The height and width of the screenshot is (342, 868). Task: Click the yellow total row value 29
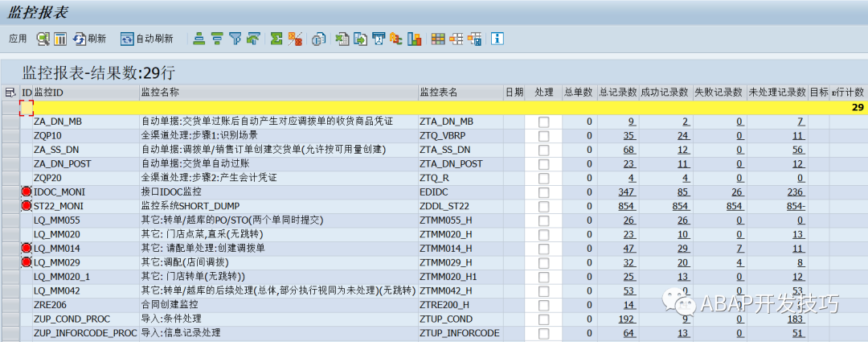point(858,108)
